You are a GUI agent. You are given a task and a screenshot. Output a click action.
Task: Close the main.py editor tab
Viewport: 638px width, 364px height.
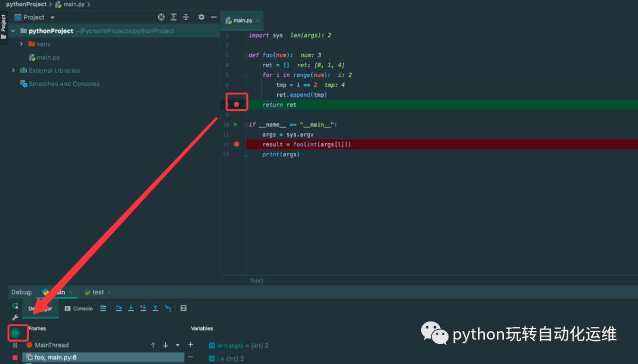tap(258, 20)
